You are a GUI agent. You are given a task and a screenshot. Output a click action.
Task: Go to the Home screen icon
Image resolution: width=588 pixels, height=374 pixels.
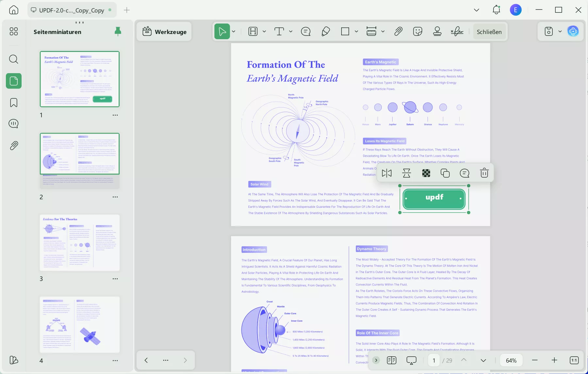(14, 10)
